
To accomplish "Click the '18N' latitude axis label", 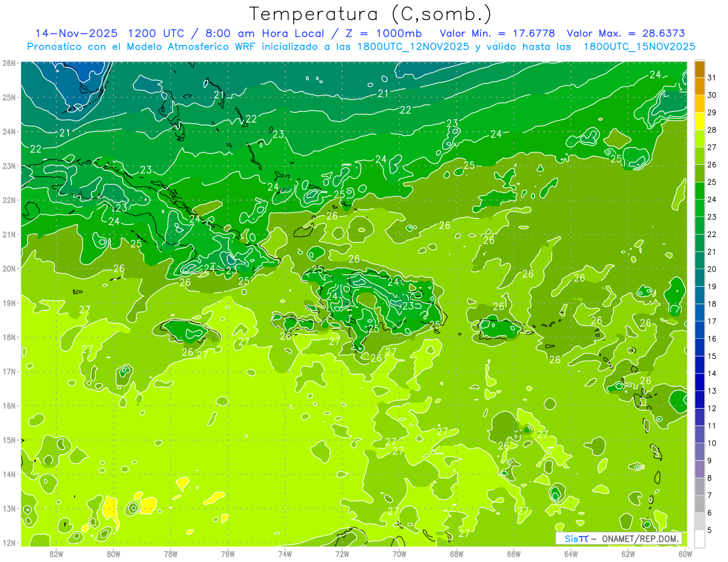I will pyautogui.click(x=9, y=337).
